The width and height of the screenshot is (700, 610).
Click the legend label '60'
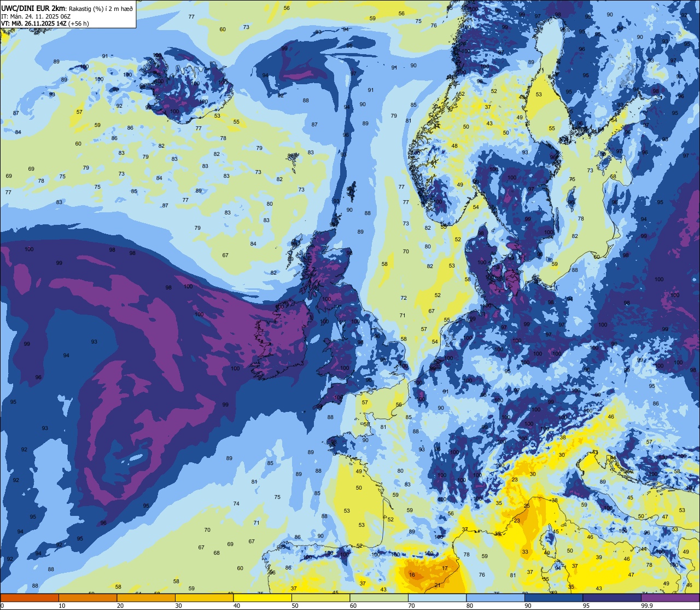pyautogui.click(x=353, y=606)
